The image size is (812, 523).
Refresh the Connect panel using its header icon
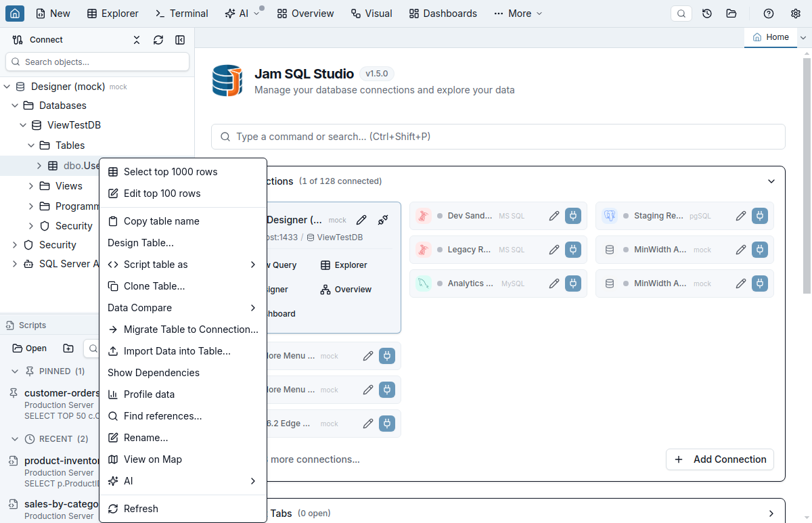(x=158, y=40)
